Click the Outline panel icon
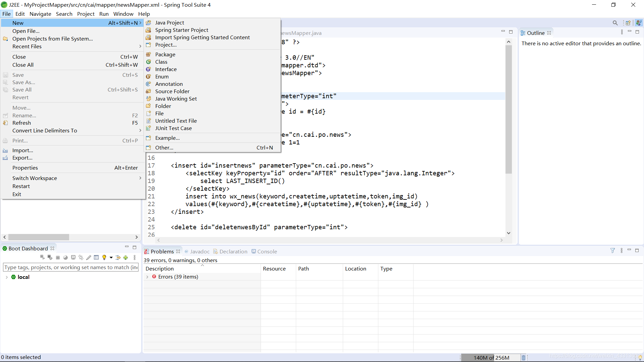 (523, 32)
